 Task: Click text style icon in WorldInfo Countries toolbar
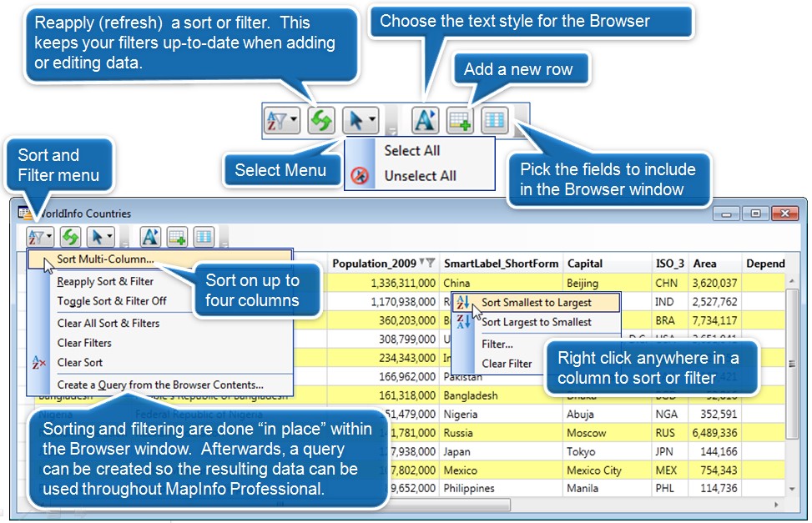pyautogui.click(x=150, y=237)
